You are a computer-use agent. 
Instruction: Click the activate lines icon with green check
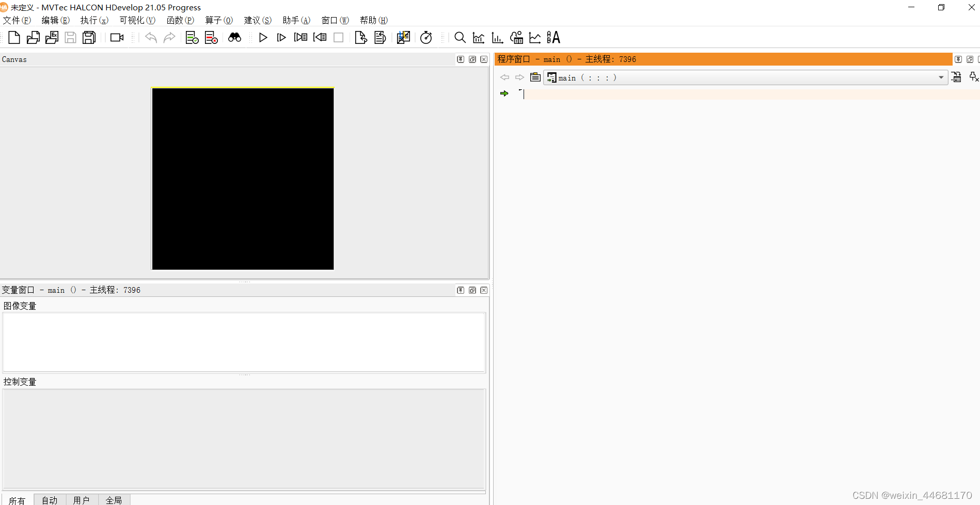pyautogui.click(x=192, y=38)
